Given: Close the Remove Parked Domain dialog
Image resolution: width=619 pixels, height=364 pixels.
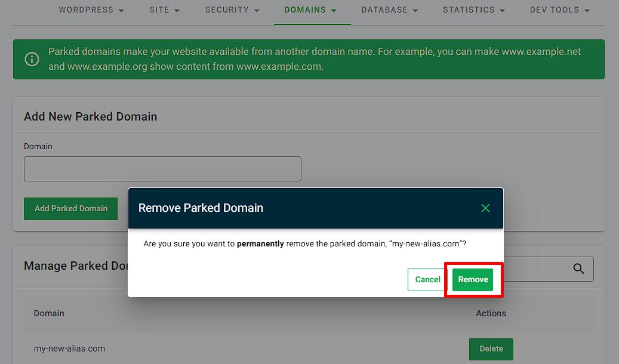Looking at the screenshot, I should pos(485,208).
